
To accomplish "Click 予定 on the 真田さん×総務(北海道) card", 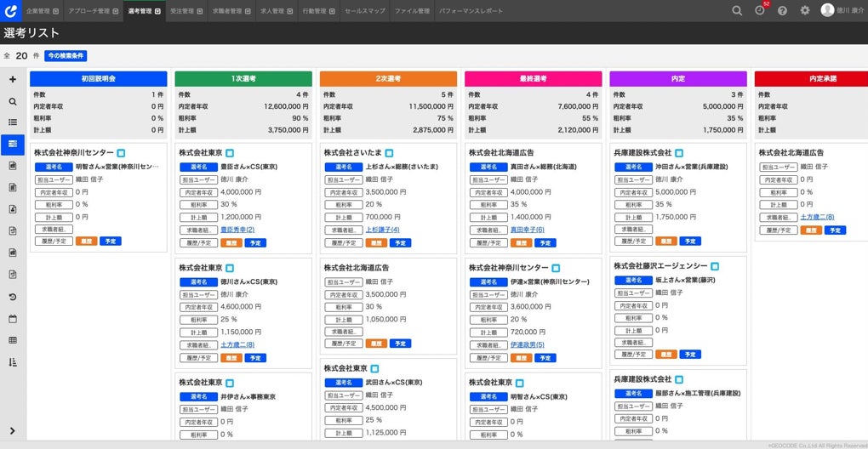I will [545, 242].
